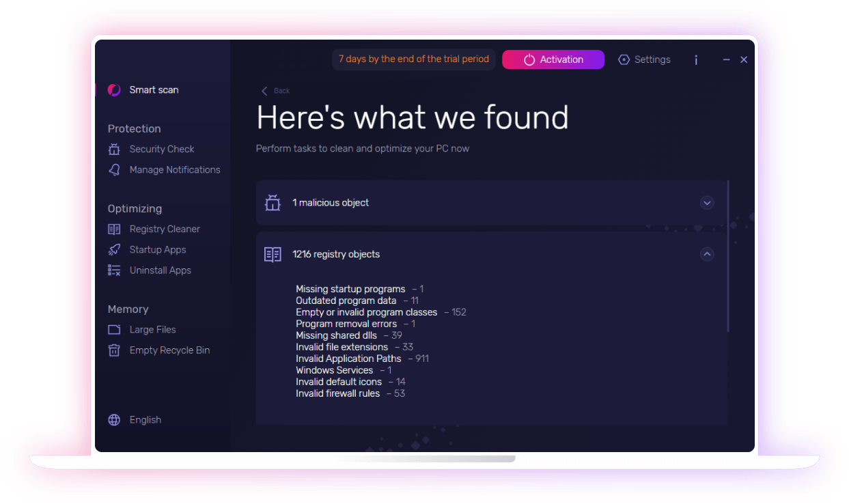Click the Uninstall Apps list icon
Viewport: 849px width, 504px height.
pyautogui.click(x=114, y=270)
